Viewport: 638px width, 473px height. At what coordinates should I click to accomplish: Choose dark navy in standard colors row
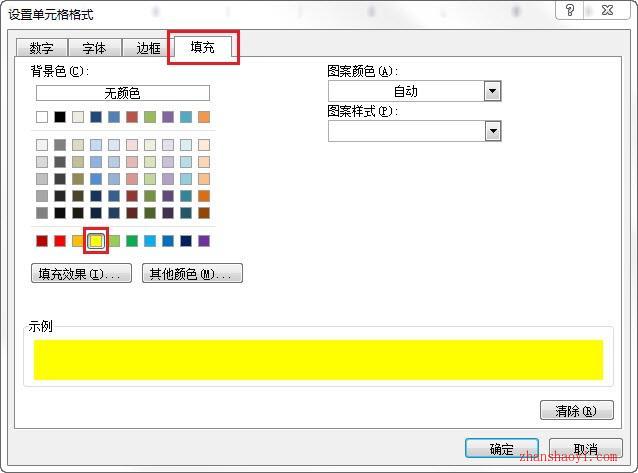(186, 241)
